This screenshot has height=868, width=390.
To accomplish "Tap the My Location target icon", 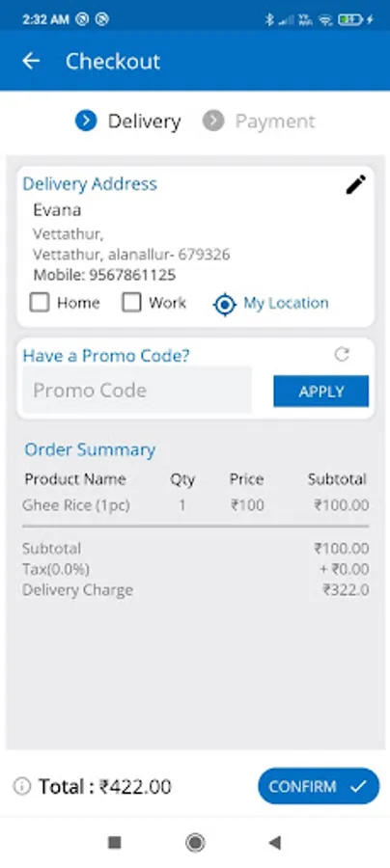I will 224,304.
